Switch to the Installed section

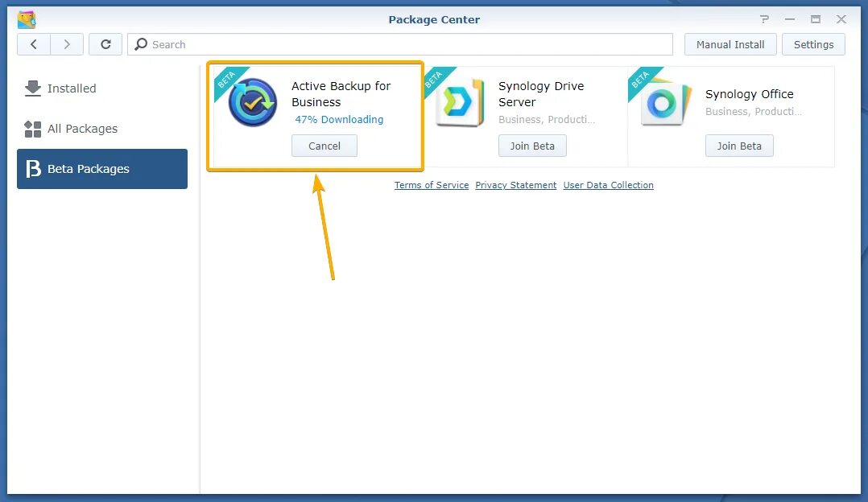[101, 88]
